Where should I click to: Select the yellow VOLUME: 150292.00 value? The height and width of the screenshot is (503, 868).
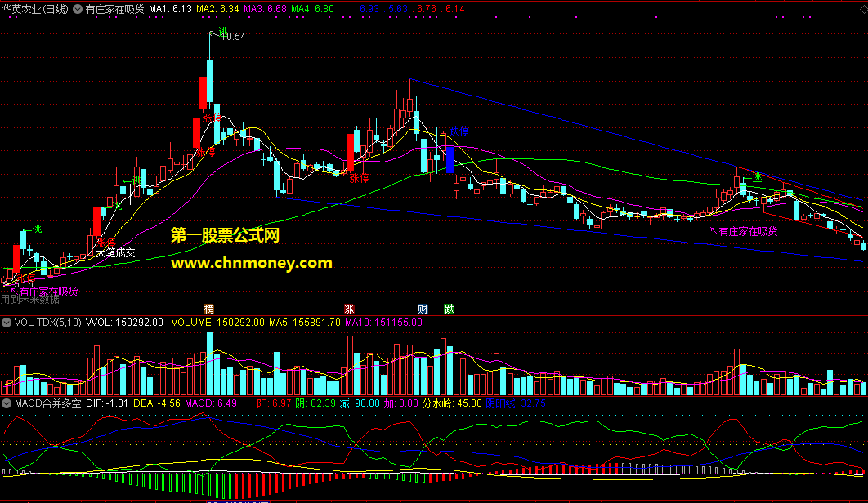[x=218, y=322]
